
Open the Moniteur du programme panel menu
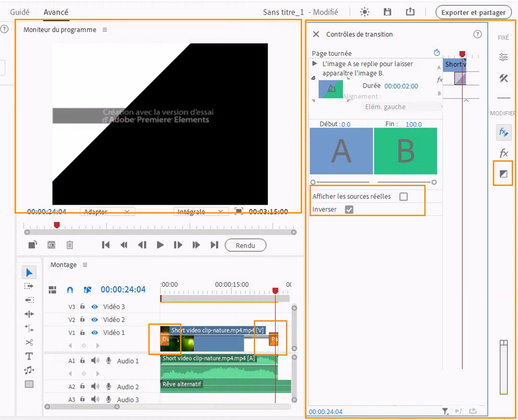pos(105,30)
